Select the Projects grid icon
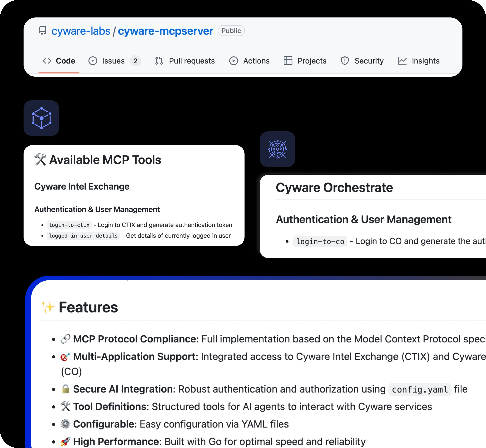This screenshot has width=486, height=448. pyautogui.click(x=288, y=61)
